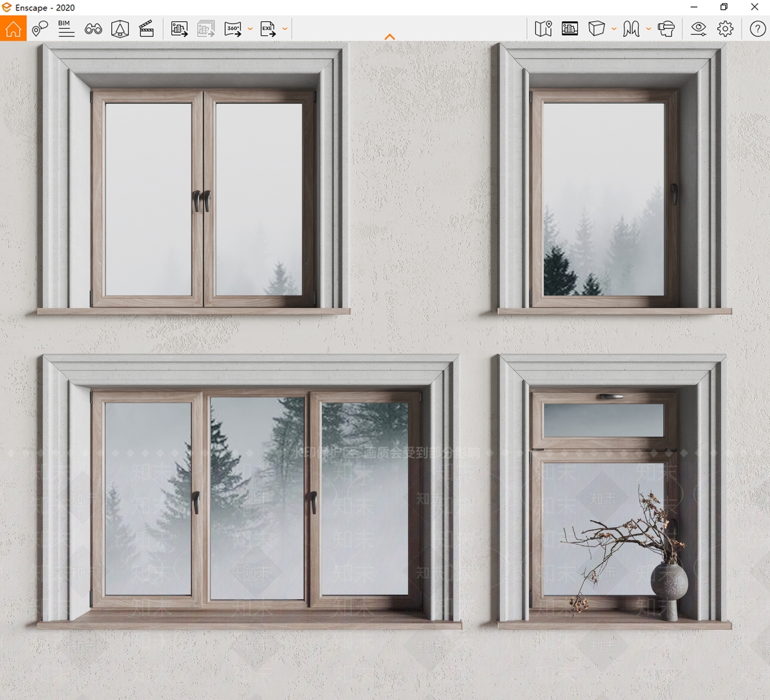Click the batch rendering icon
The height and width of the screenshot is (700, 770).
[x=206, y=29]
